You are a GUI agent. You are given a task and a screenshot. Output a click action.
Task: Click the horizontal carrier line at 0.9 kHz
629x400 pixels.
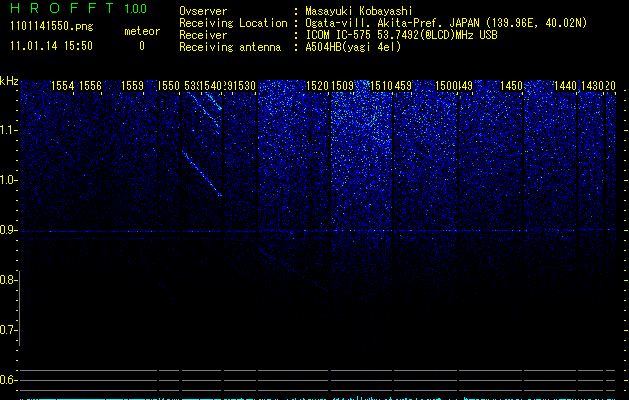318,231
